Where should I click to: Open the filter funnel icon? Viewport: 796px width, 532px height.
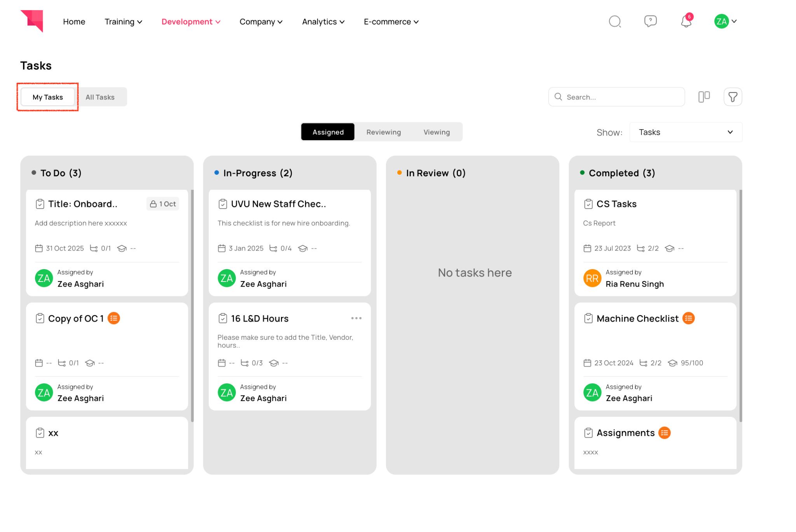(x=733, y=97)
